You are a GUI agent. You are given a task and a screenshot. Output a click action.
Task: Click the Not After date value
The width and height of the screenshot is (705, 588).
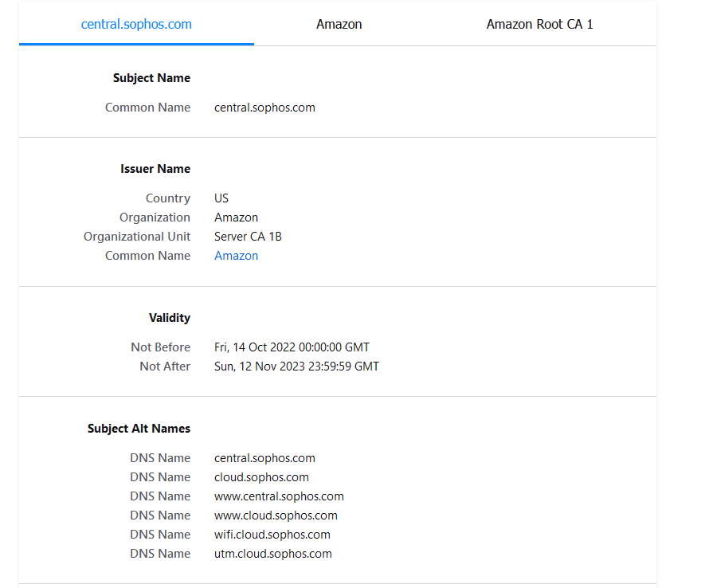(x=297, y=367)
